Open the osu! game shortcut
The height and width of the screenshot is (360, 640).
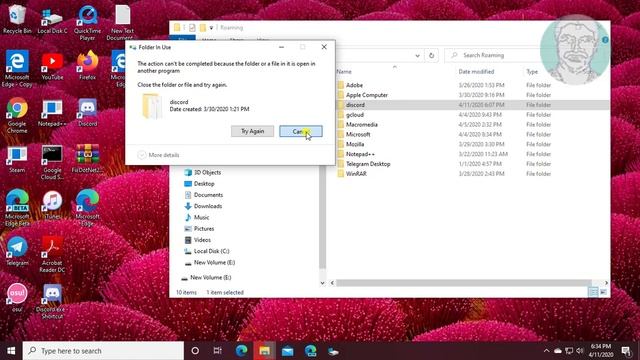[17, 298]
